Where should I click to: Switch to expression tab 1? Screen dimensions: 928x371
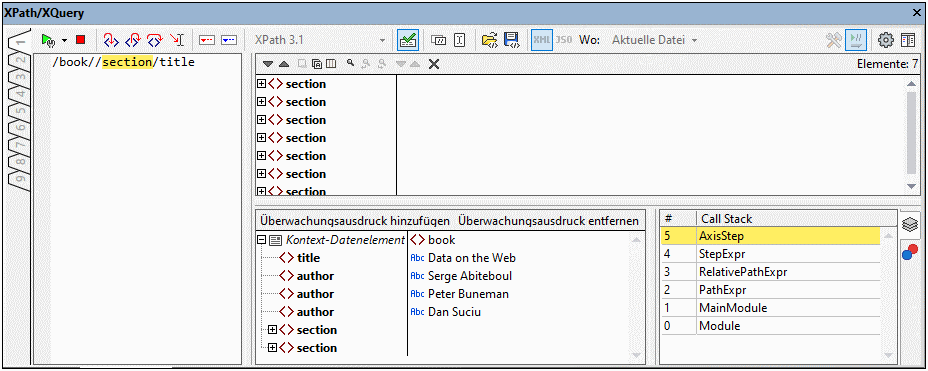pos(21,41)
